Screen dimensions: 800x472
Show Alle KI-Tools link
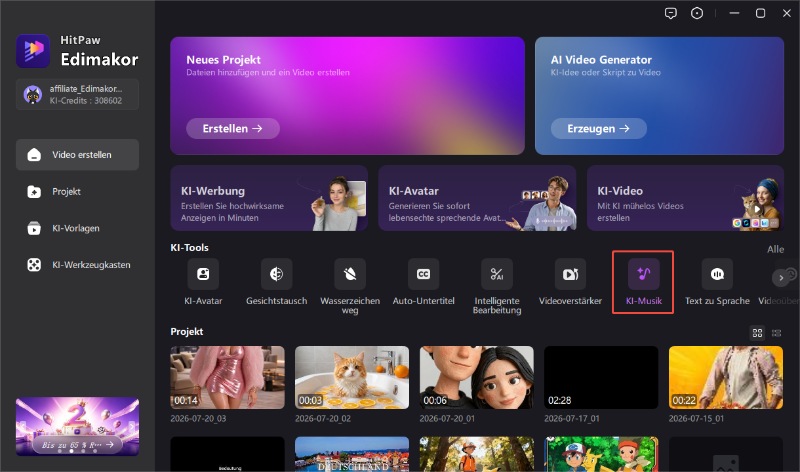(x=776, y=249)
